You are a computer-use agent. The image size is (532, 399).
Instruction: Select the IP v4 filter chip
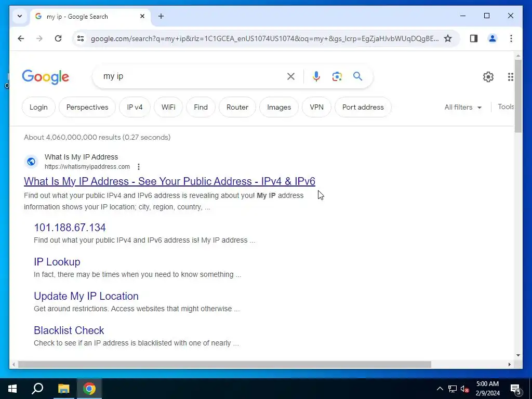coord(135,107)
